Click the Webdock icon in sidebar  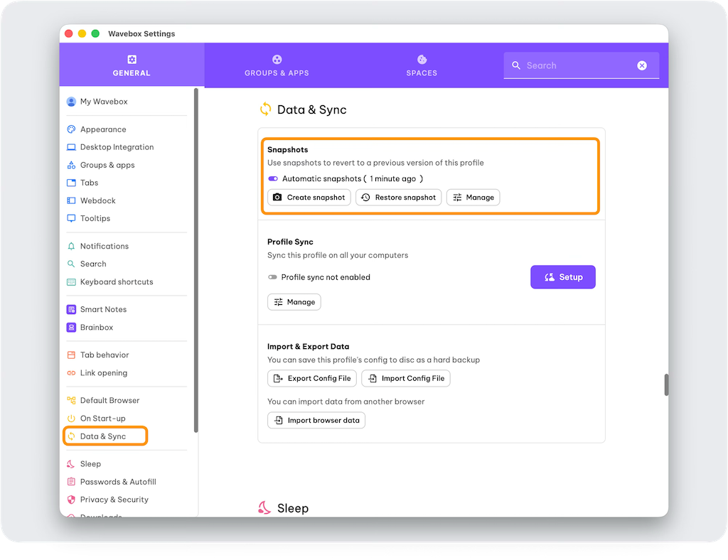coord(71,200)
